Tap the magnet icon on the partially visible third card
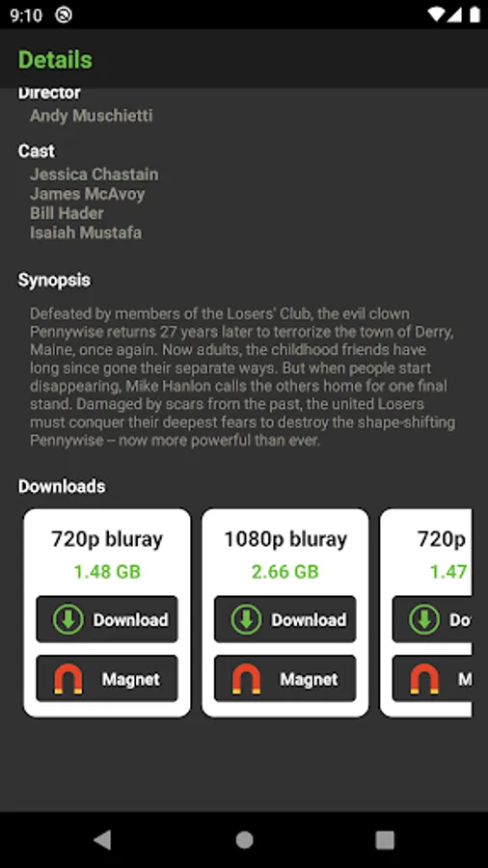The height and width of the screenshot is (868, 488). pos(424,679)
